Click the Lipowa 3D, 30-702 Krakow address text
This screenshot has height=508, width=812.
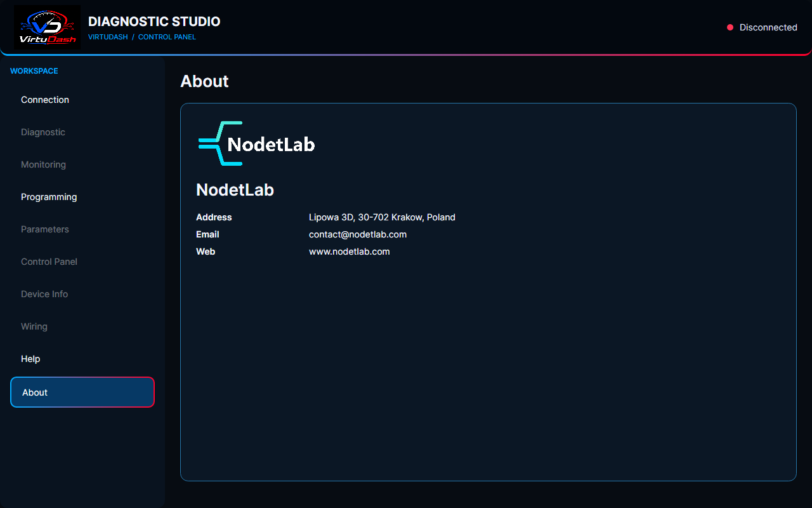[382, 217]
